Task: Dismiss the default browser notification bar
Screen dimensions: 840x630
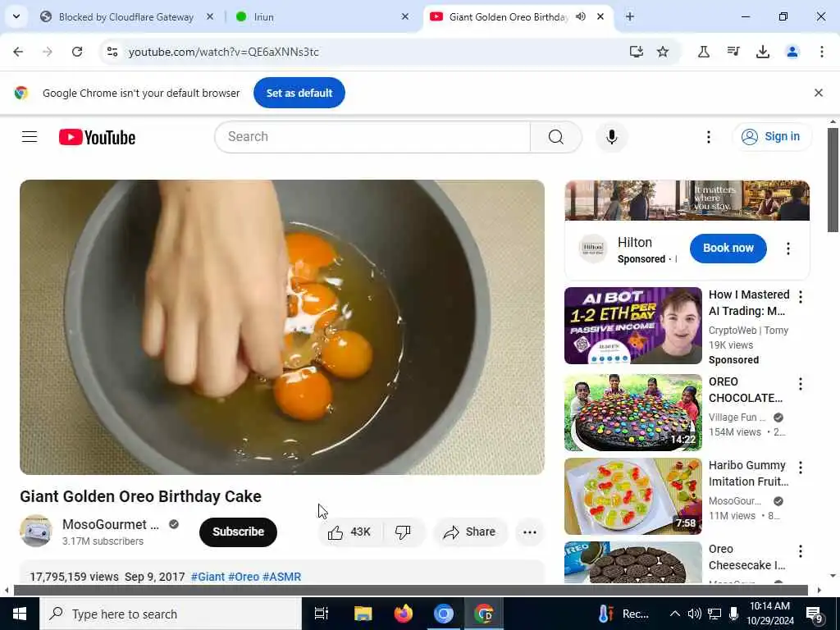Action: click(818, 93)
